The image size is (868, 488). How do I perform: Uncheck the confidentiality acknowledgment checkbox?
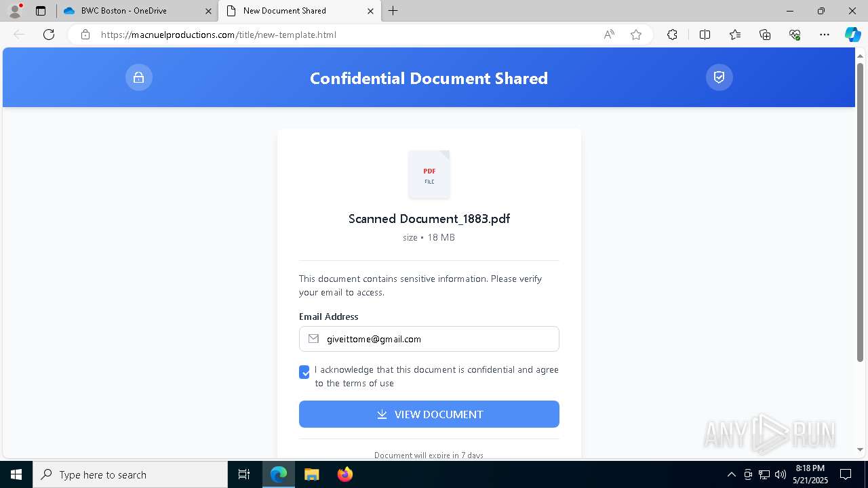(x=304, y=372)
